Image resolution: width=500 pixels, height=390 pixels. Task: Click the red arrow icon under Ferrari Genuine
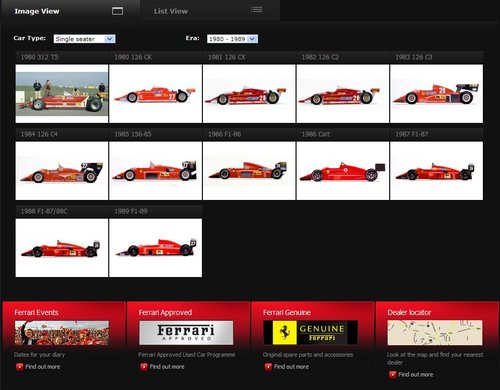point(268,367)
